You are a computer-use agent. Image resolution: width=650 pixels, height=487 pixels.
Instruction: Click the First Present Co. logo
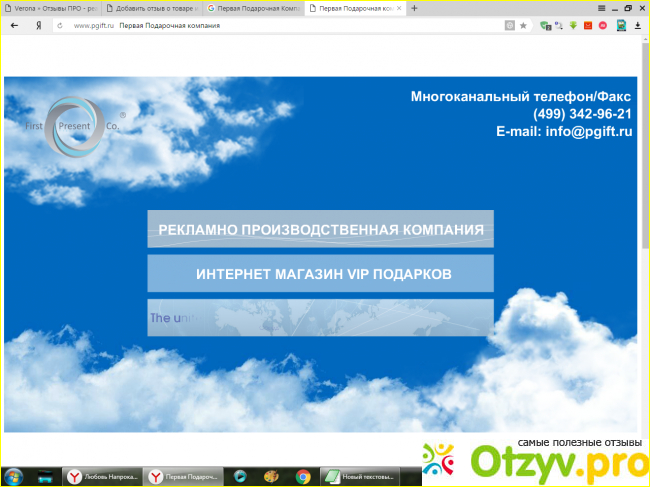coord(72,127)
